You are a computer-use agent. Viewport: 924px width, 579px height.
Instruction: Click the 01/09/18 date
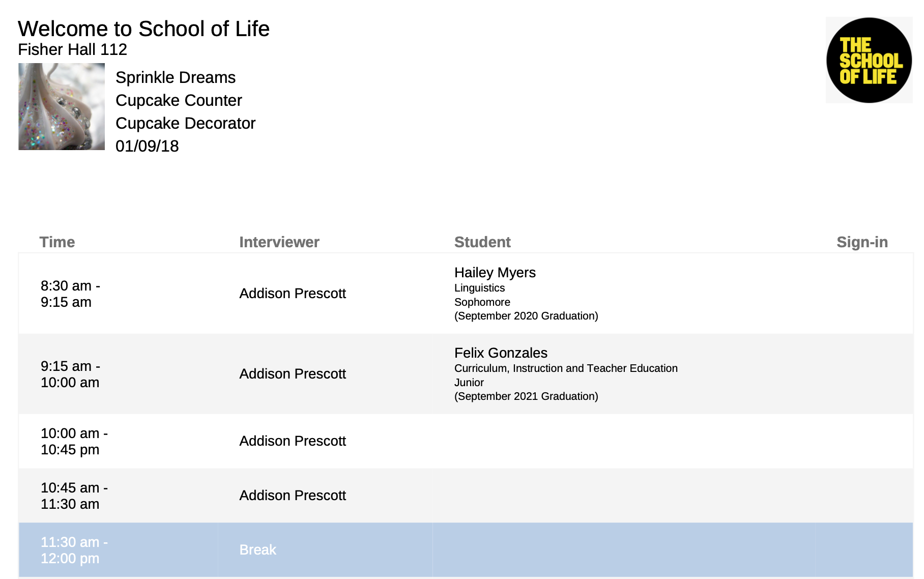tap(147, 146)
